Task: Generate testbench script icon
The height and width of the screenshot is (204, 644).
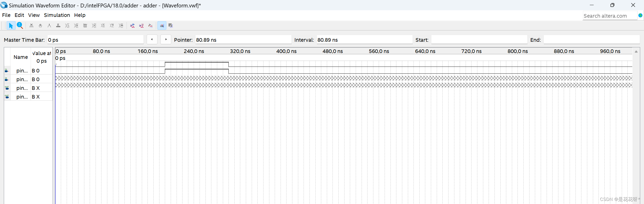Action: 150,26
